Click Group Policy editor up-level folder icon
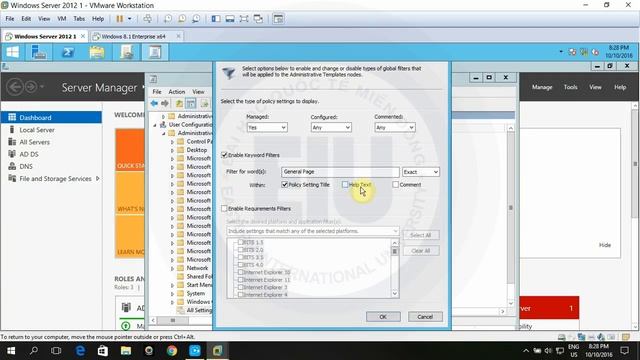 pyautogui.click(x=179, y=104)
